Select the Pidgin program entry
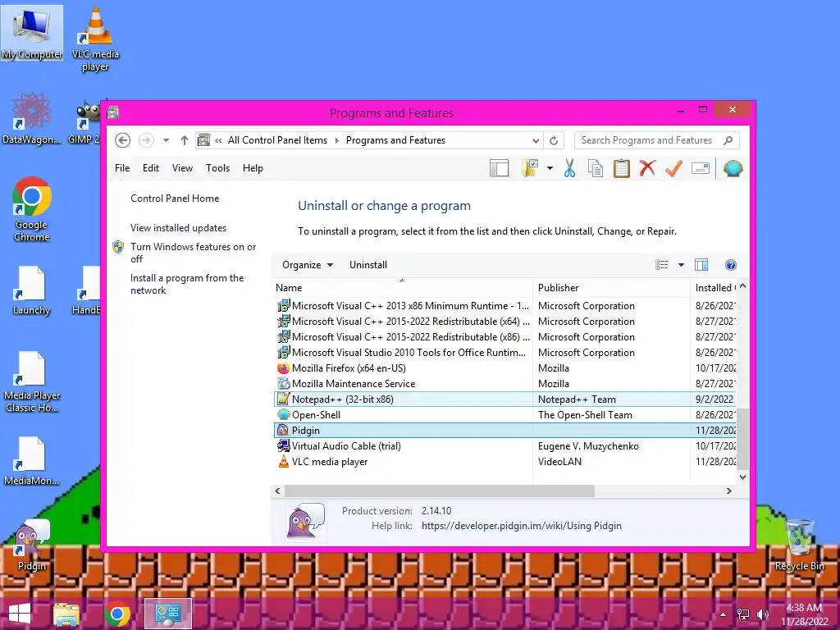The width and height of the screenshot is (840, 630). coord(505,430)
